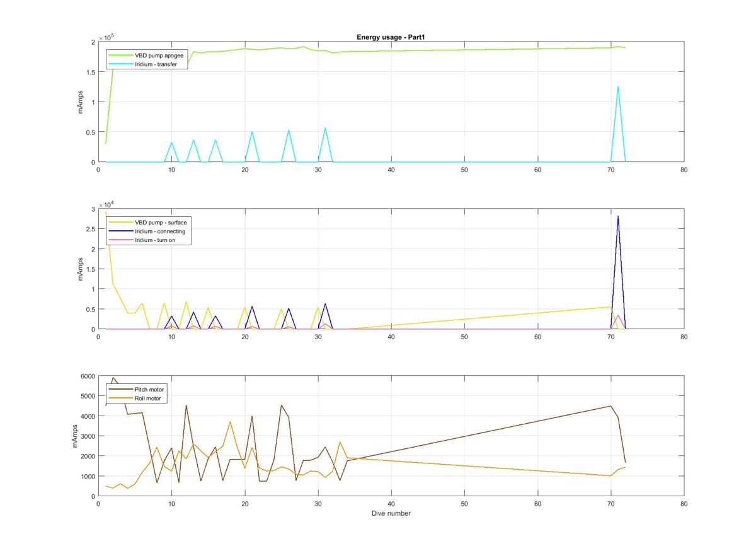The image size is (756, 558).
Task: Select 'Pitch motor' legend entry
Action: tap(137, 390)
